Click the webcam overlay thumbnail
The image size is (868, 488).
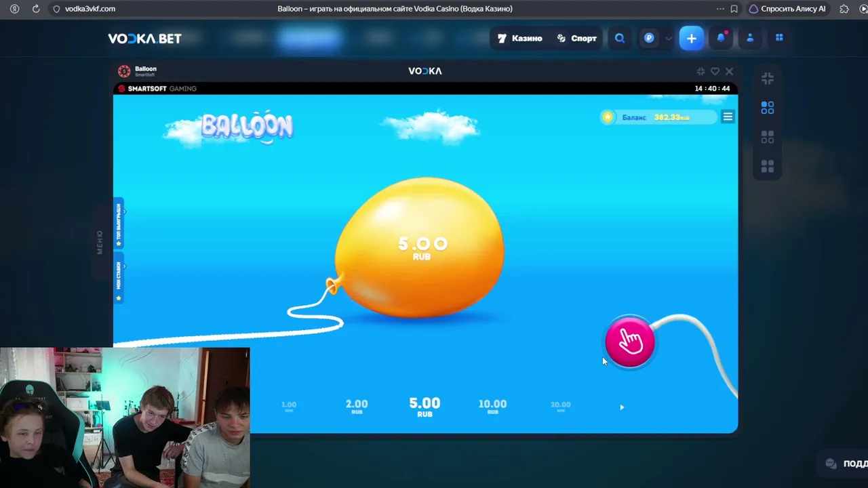click(125, 418)
